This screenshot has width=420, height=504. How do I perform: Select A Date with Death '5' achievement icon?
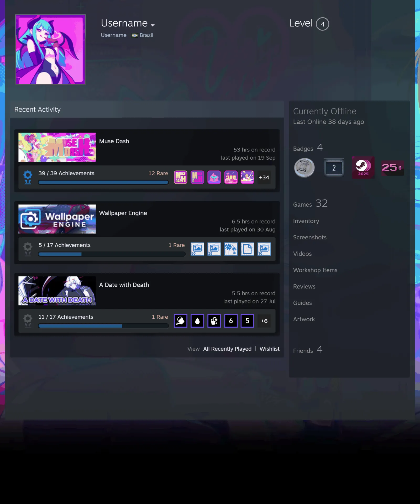point(247,321)
